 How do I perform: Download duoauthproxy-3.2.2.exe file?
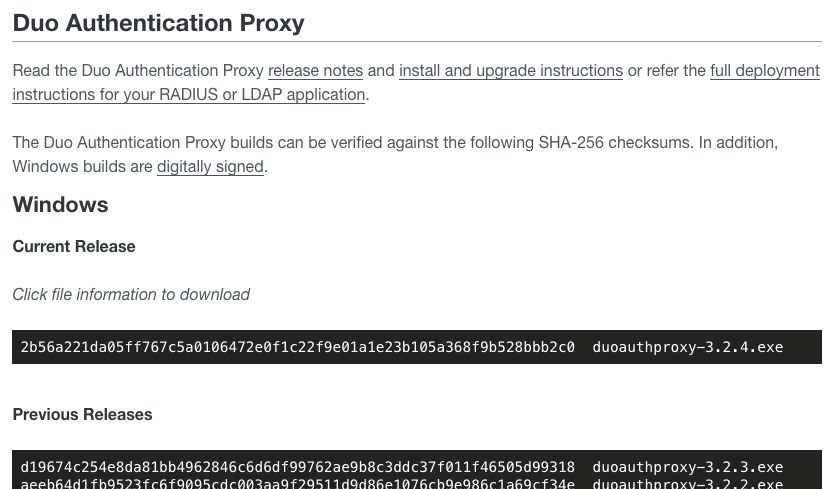pos(687,483)
